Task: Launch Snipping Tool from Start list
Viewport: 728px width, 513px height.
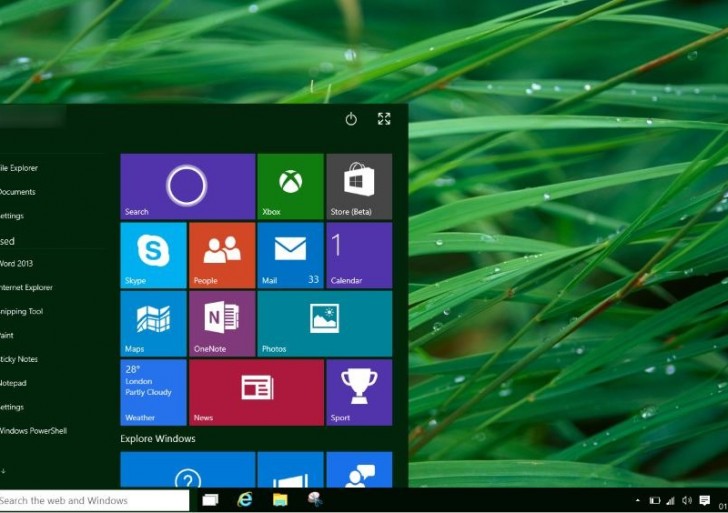Action: (21, 312)
